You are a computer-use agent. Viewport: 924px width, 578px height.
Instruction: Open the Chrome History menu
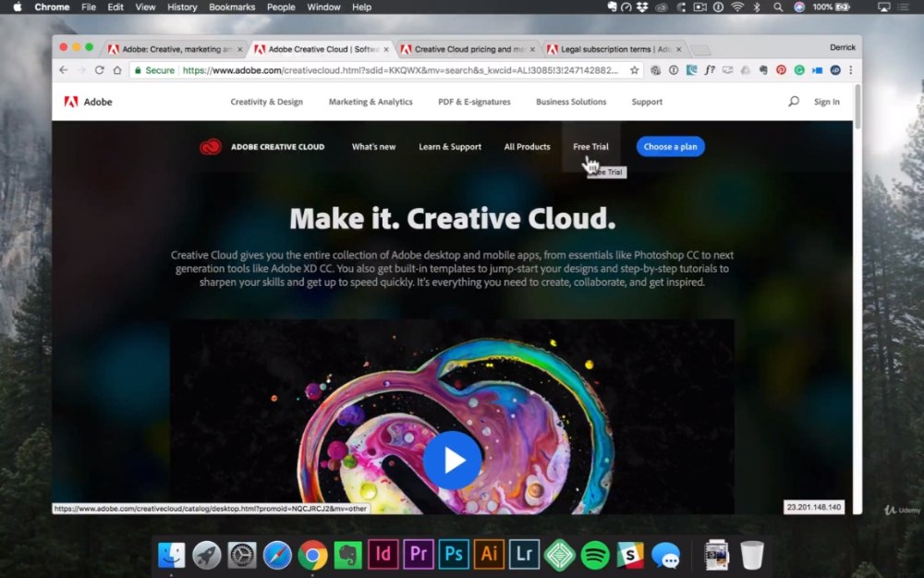[182, 7]
